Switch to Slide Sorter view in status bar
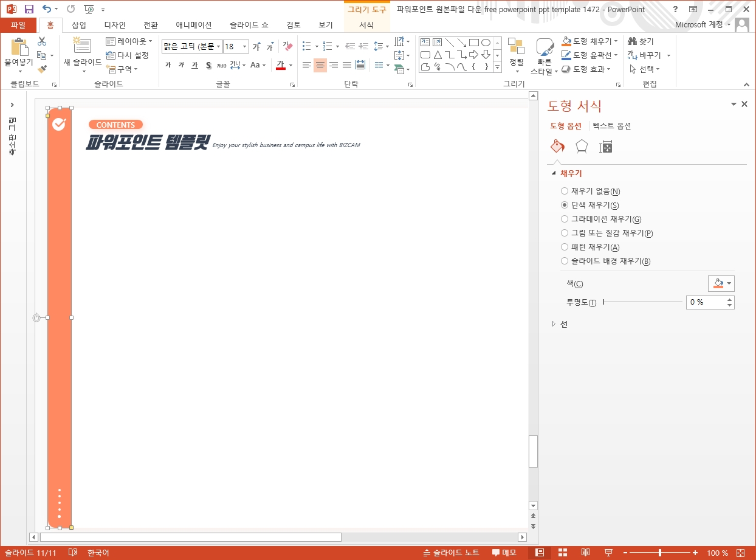The width and height of the screenshot is (756, 560). click(x=563, y=553)
